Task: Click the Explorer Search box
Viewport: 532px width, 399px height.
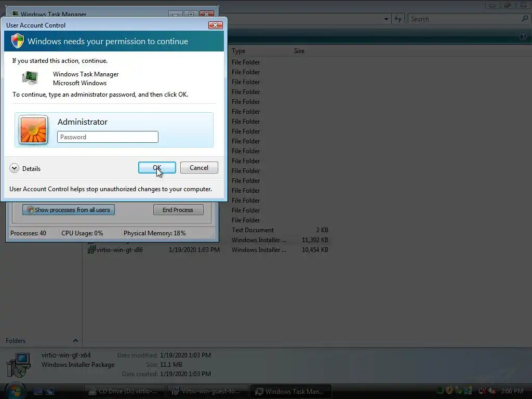Action: click(465, 19)
